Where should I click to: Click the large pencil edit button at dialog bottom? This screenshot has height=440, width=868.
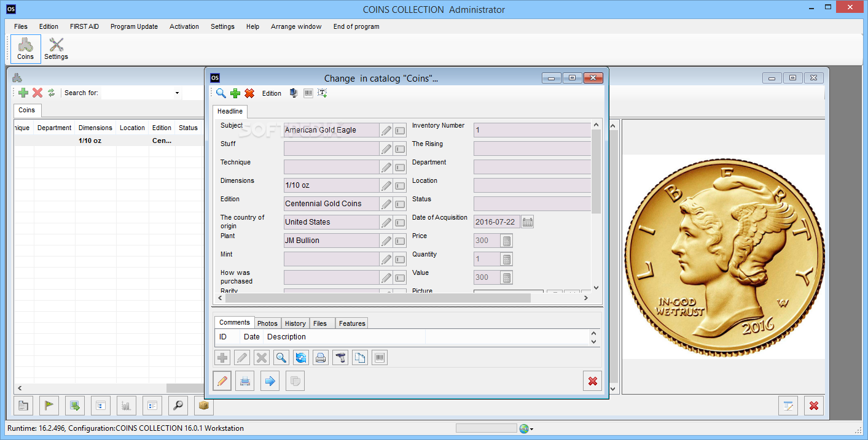[222, 381]
